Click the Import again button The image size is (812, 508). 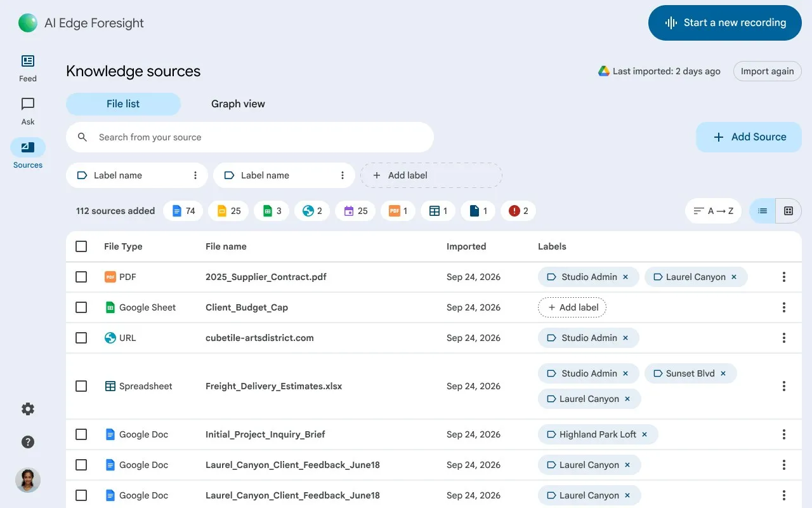768,71
